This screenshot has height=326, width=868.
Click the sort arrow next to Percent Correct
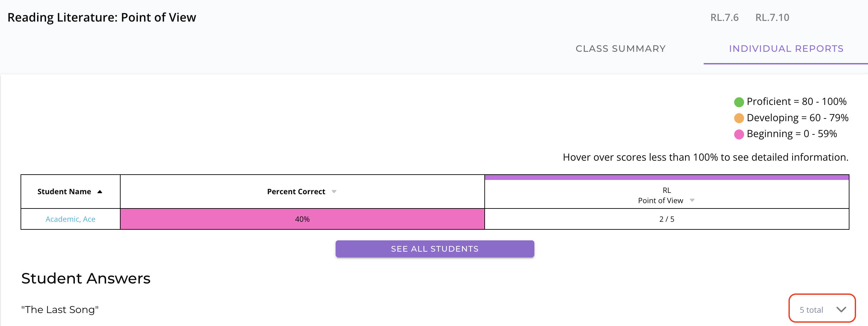(334, 192)
